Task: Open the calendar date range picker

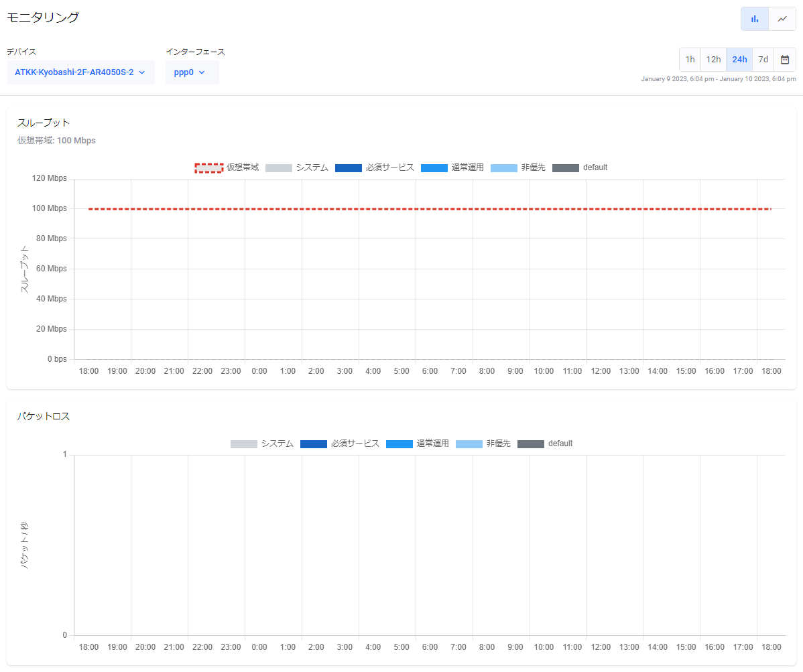Action: [x=785, y=60]
